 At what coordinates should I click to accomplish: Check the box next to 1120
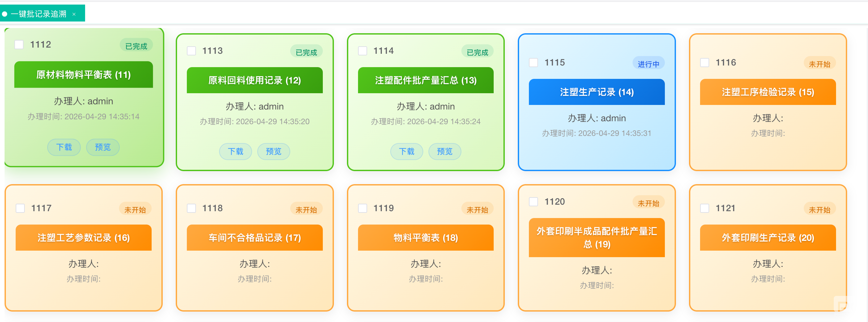click(x=533, y=202)
